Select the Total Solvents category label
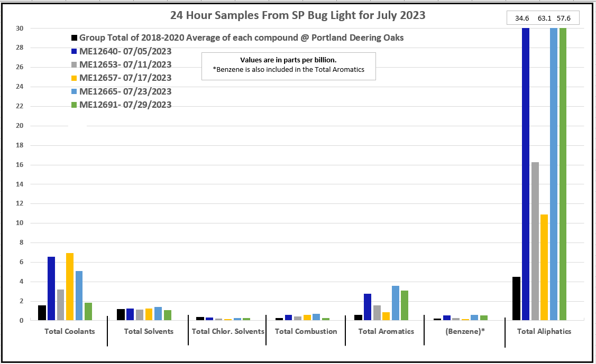The image size is (596, 364). pos(149,331)
